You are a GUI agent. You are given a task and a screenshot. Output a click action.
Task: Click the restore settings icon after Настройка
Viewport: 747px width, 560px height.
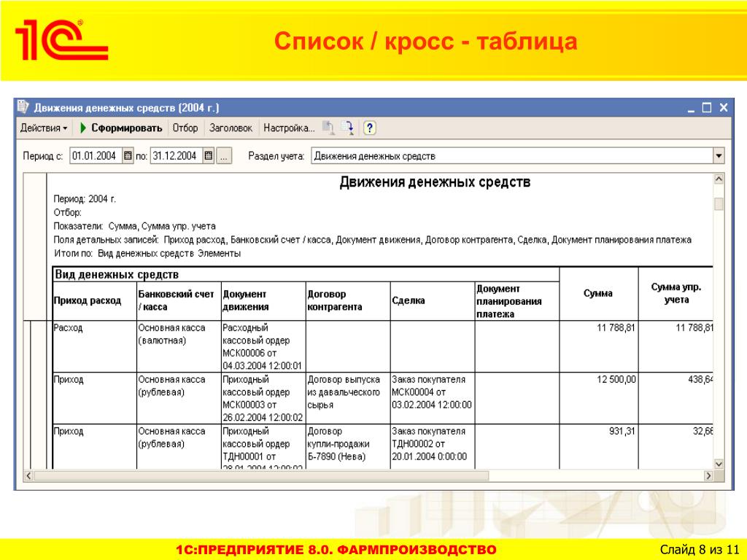coord(329,128)
